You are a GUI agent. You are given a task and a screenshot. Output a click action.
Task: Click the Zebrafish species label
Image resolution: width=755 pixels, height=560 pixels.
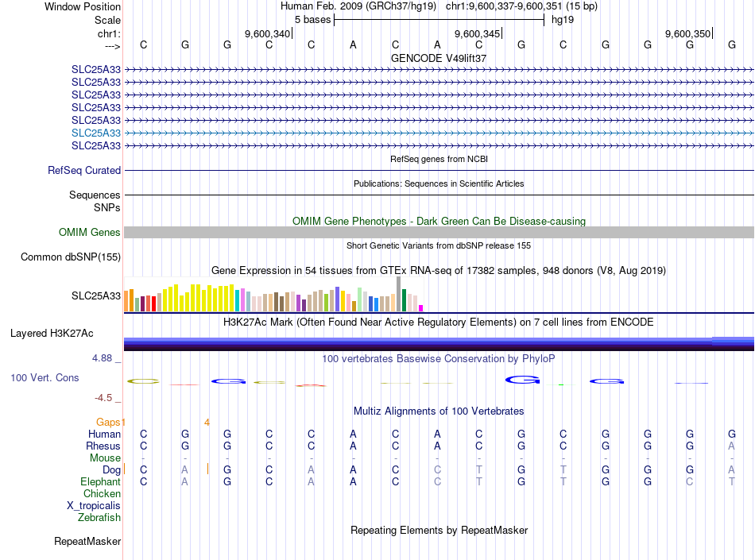(99, 518)
